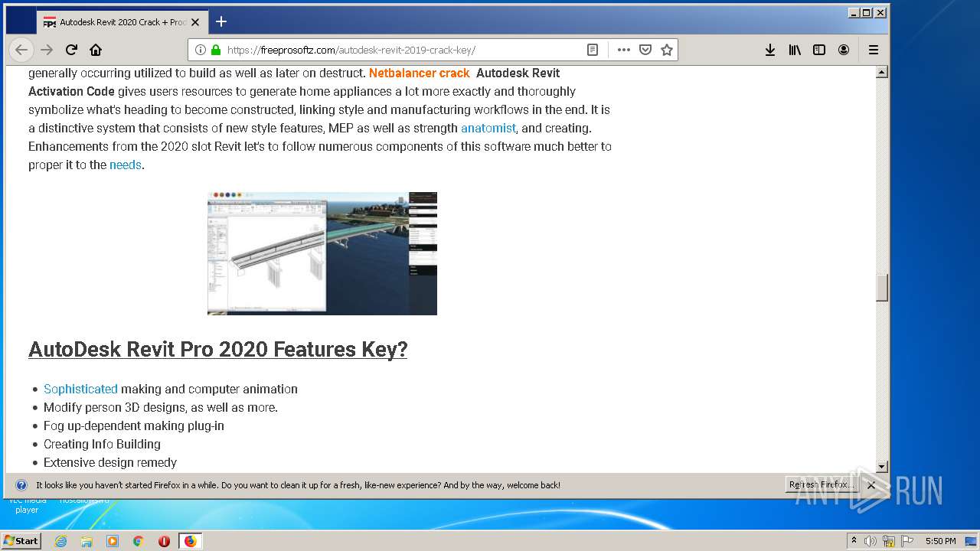Open the Firefox home page
This screenshot has width=980, height=551.
tap(96, 50)
